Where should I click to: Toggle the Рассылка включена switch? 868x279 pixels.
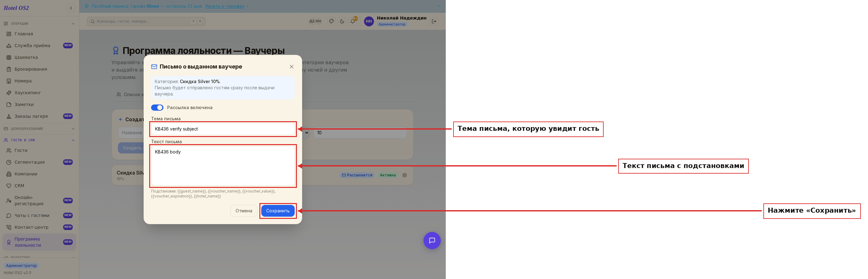(x=157, y=108)
